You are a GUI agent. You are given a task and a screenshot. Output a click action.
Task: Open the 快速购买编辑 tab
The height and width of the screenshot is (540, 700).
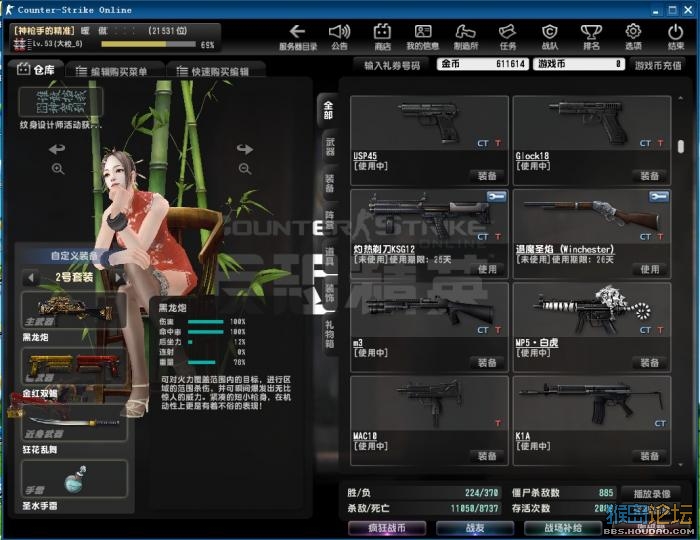pyautogui.click(x=217, y=71)
